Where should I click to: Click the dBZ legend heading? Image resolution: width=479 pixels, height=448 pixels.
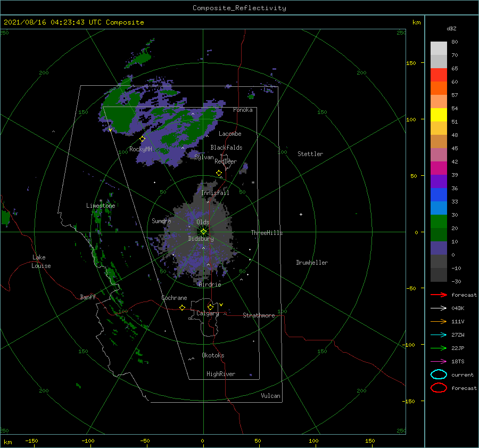(451, 29)
